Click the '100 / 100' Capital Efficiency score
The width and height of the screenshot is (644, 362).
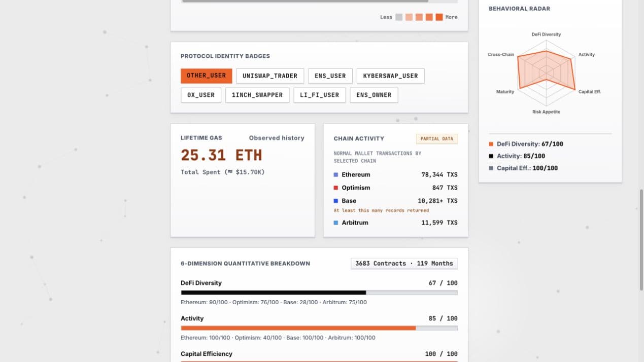point(442,354)
